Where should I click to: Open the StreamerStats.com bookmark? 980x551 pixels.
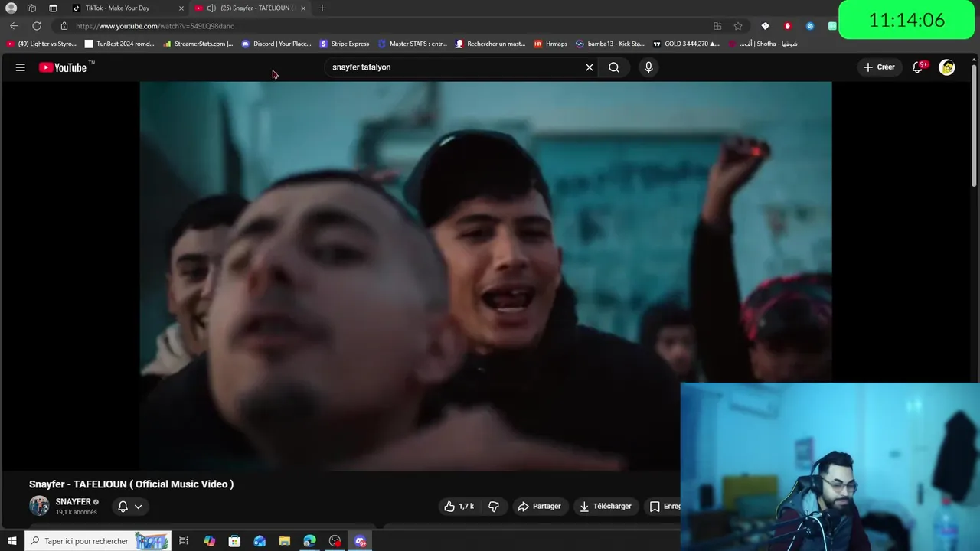tap(198, 44)
